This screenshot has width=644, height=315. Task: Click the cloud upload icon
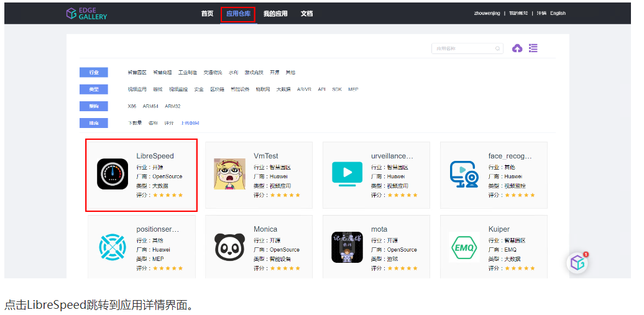(517, 48)
